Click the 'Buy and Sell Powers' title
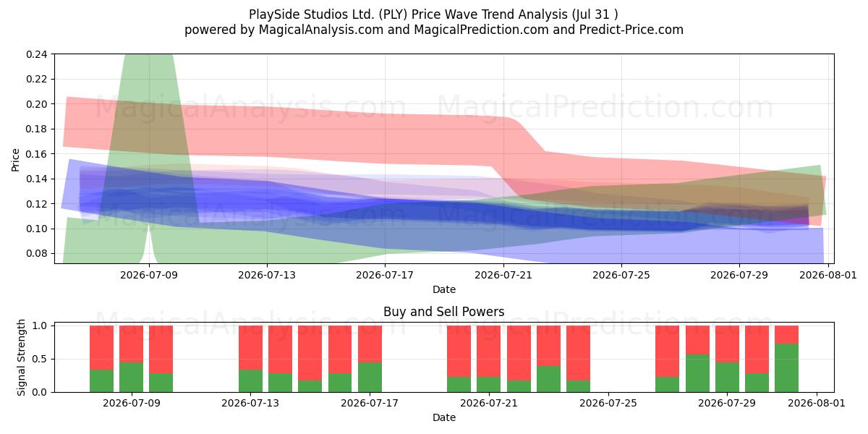 point(444,312)
